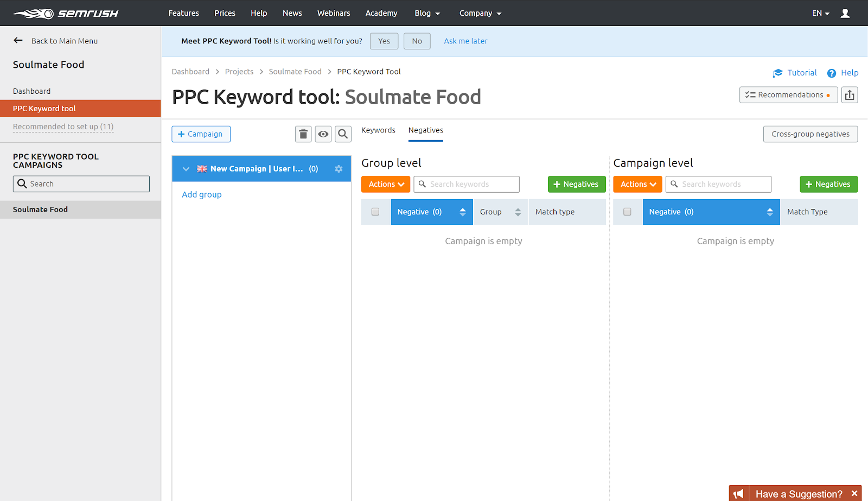Go to Dashboard in sidebar
The height and width of the screenshot is (501, 868).
31,91
